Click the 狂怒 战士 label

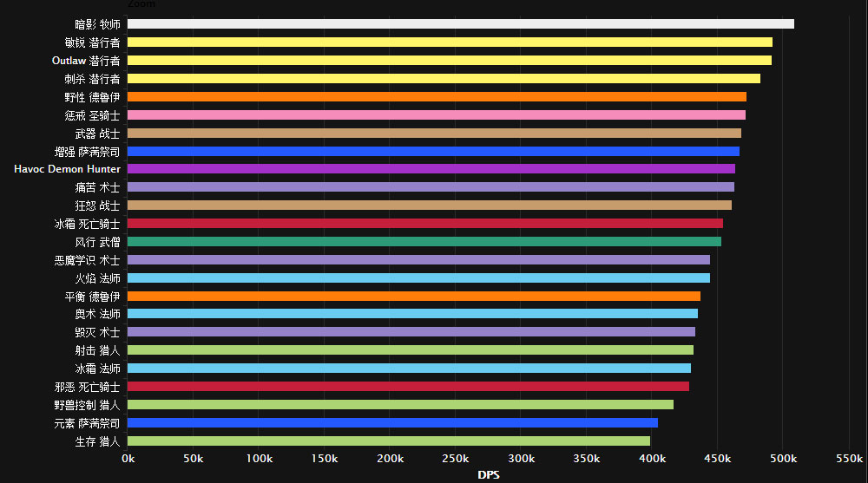pyautogui.click(x=97, y=206)
